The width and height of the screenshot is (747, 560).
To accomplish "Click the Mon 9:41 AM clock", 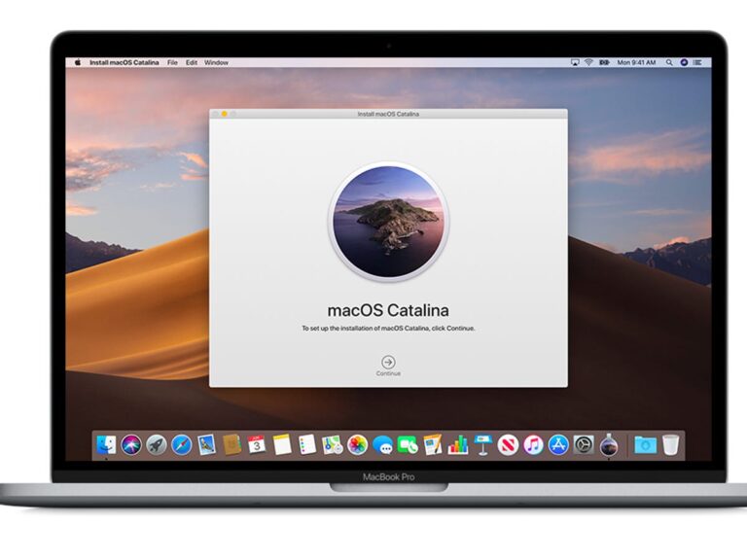I will point(636,62).
